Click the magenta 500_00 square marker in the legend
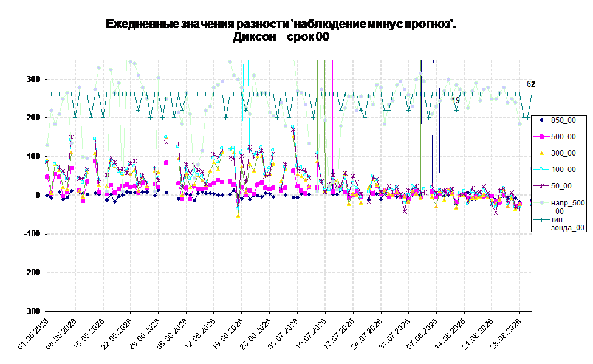The height and width of the screenshot is (364, 593). coord(541,137)
